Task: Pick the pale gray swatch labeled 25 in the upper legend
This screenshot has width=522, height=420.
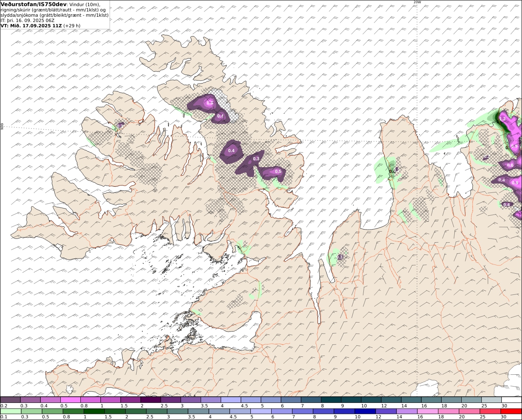Action: (491, 400)
